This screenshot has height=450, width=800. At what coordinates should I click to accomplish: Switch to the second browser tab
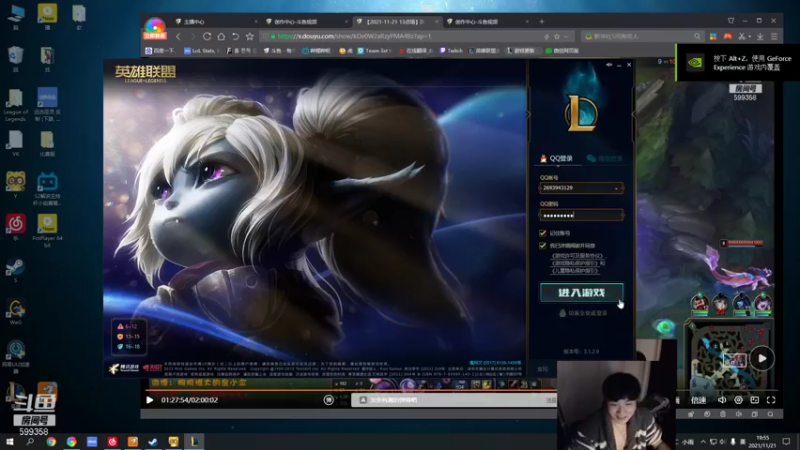tap(306, 21)
